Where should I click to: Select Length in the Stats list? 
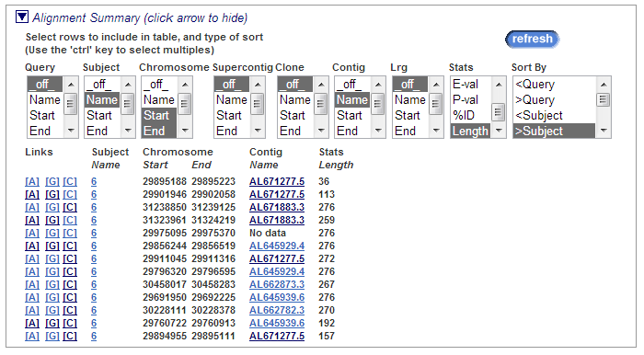(471, 131)
